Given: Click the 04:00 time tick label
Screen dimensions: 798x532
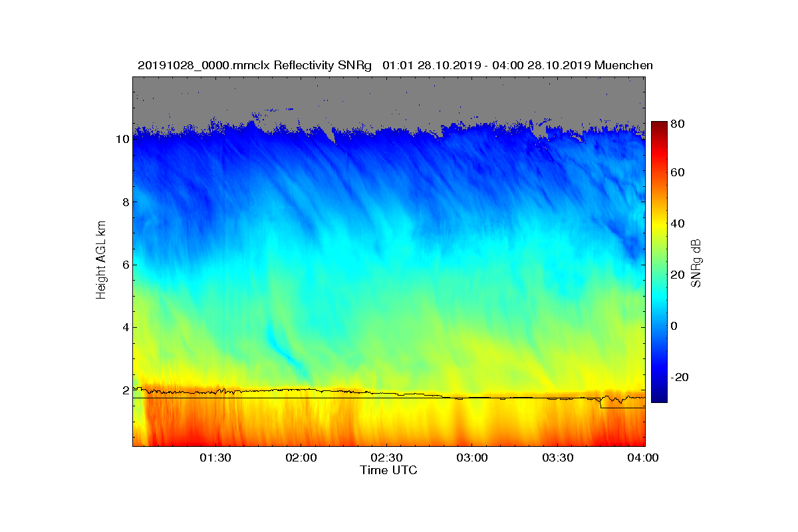Looking at the screenshot, I should (644, 458).
